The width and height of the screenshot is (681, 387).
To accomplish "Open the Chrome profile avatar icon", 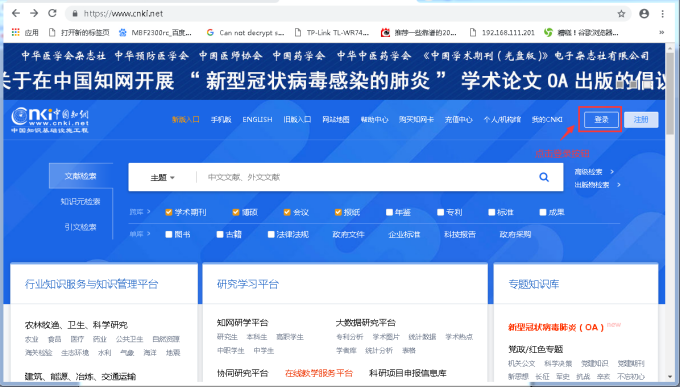I will [x=644, y=14].
